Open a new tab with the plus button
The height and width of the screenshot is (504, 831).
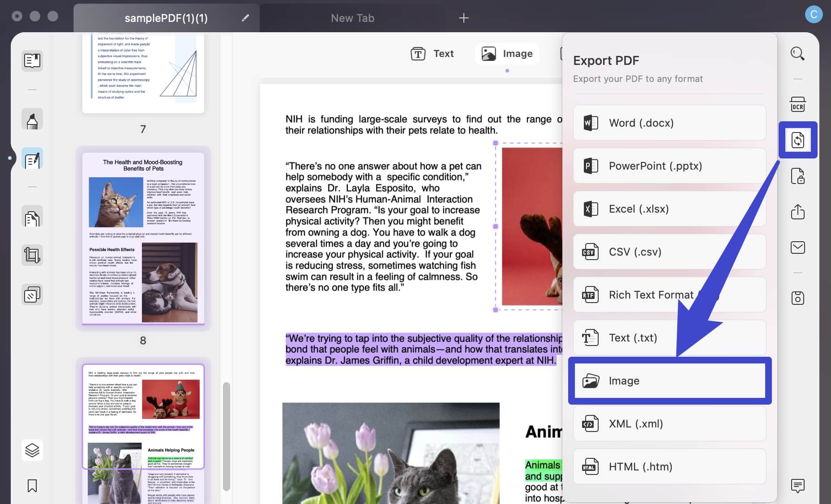click(464, 18)
